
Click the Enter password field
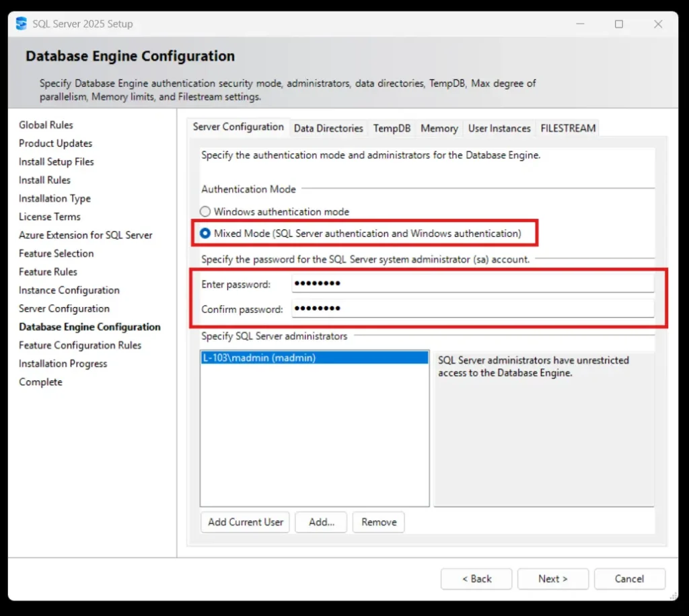pyautogui.click(x=471, y=284)
